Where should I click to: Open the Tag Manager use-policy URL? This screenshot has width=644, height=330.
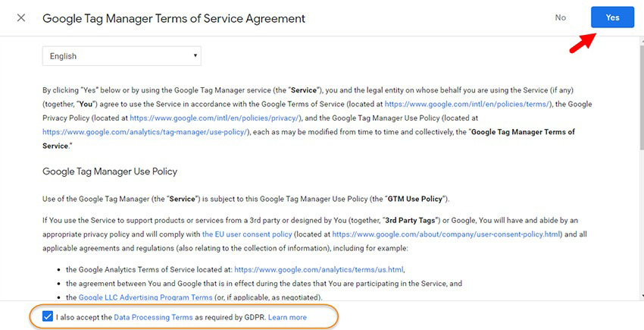(x=145, y=132)
